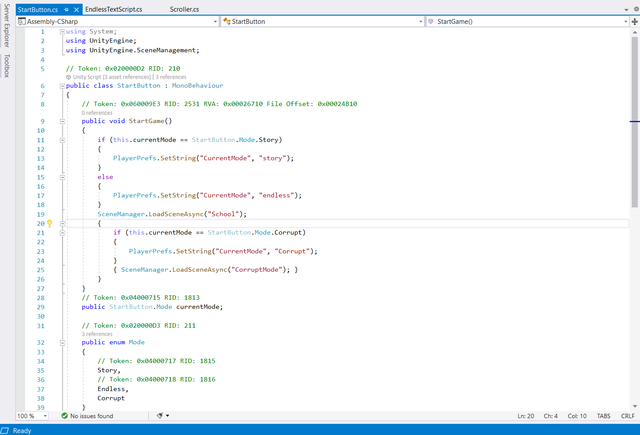Click the CRLF line ending indicator

(x=627, y=416)
